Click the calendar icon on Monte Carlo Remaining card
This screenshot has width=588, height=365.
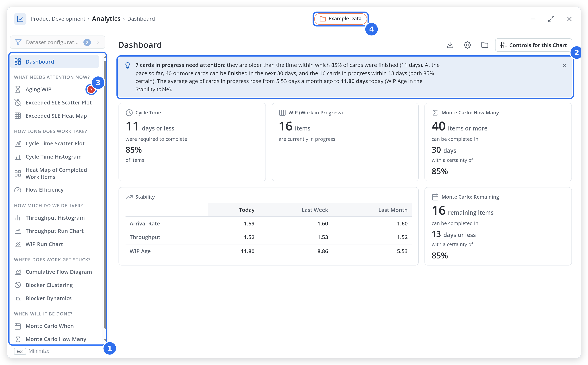435,197
